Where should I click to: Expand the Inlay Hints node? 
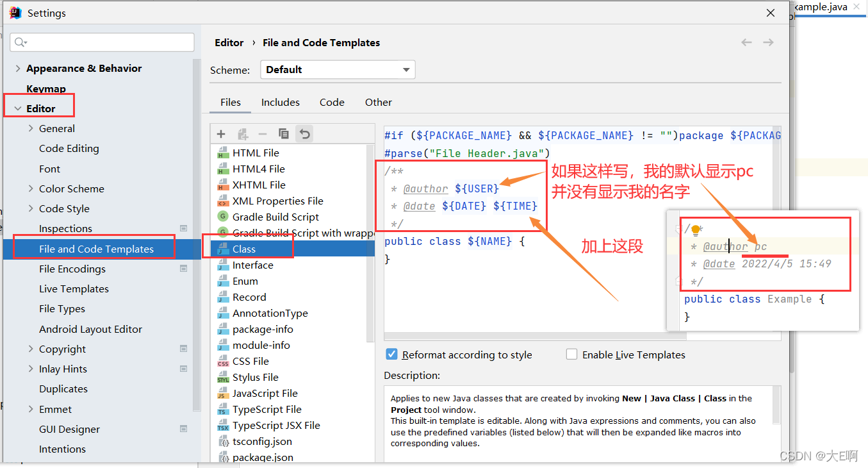[31, 369]
